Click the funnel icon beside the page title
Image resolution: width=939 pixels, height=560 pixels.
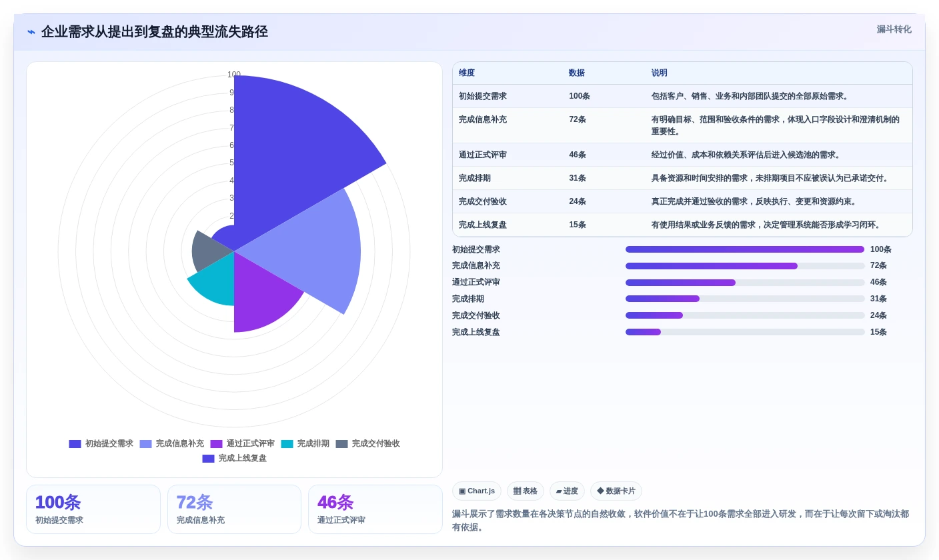(31, 31)
